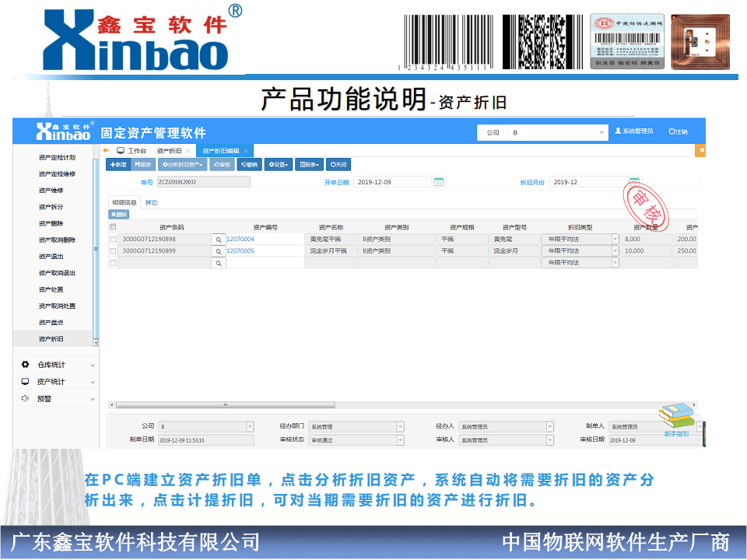
Task: Close the 资产折旧 tab with its X
Action: click(188, 150)
